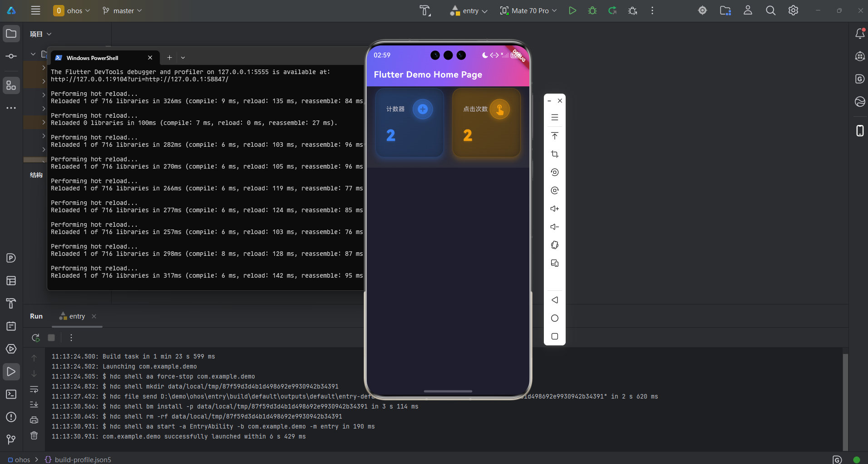Open IDE settings gear icon
This screenshot has width=868, height=464.
(x=793, y=10)
